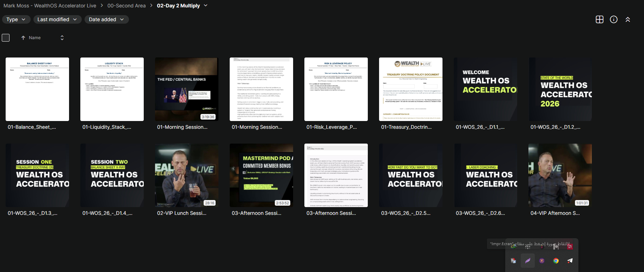Click the 1:01:31 duration badge
The height and width of the screenshot is (272, 644).
[x=582, y=203]
